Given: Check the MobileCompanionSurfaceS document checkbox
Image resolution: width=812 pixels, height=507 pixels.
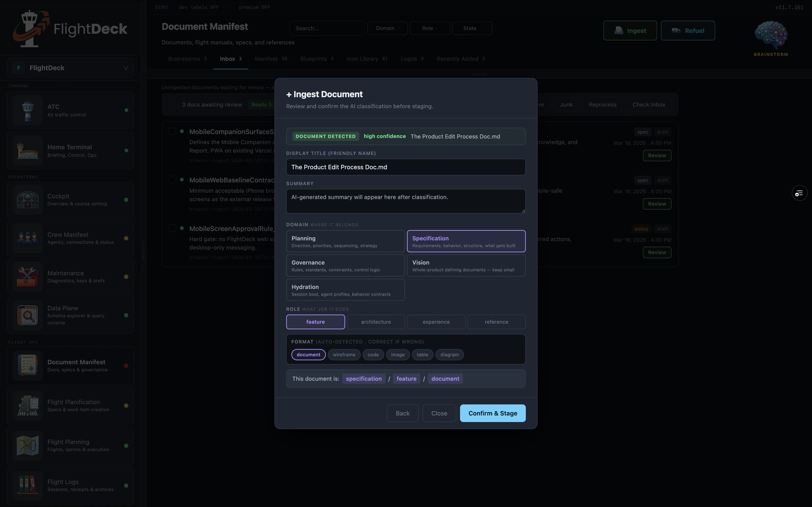Looking at the screenshot, I should coord(173,131).
